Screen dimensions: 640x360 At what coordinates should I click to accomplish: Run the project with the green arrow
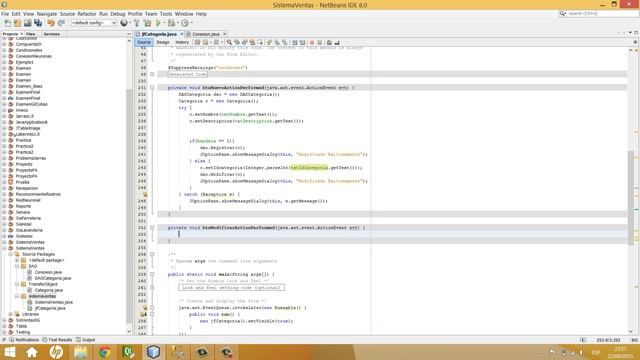point(158,23)
